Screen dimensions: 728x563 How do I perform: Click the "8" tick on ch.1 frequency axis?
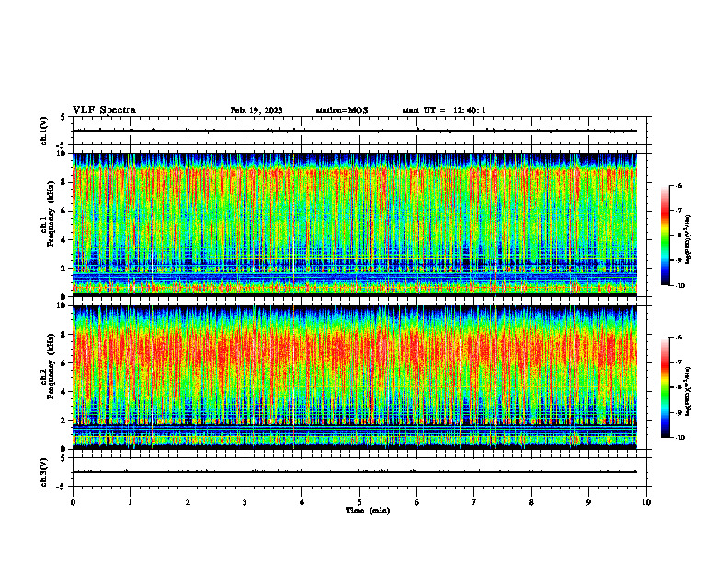[63, 182]
